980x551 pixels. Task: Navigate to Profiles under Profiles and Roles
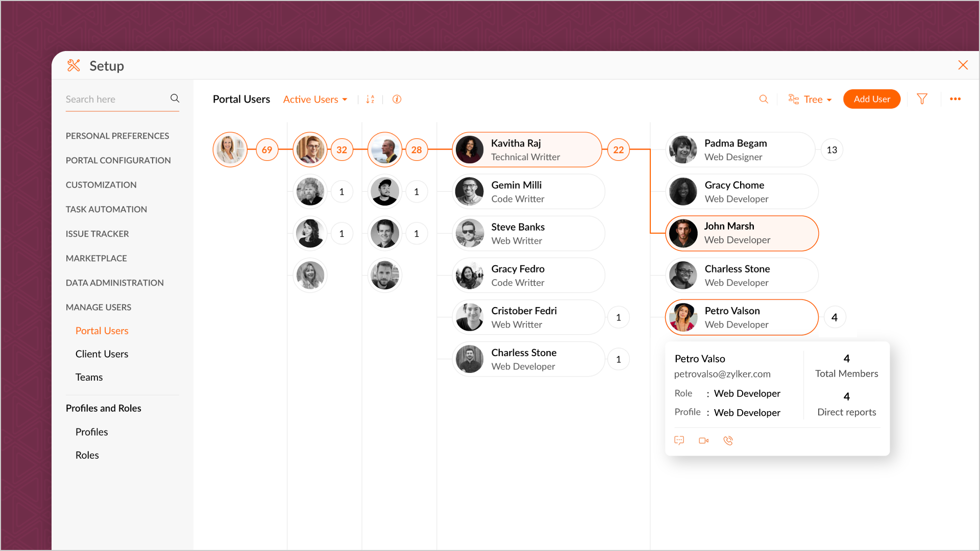click(x=91, y=431)
